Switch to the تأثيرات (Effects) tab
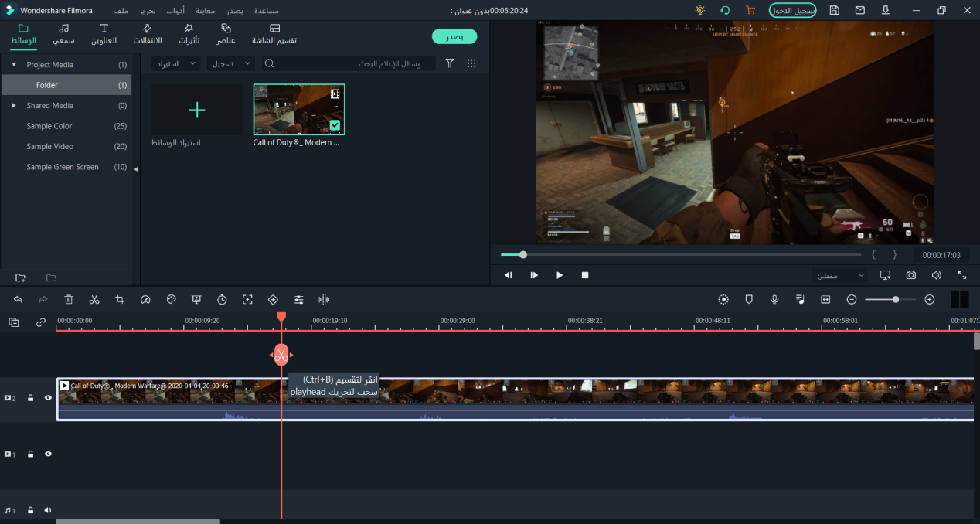 (x=189, y=34)
